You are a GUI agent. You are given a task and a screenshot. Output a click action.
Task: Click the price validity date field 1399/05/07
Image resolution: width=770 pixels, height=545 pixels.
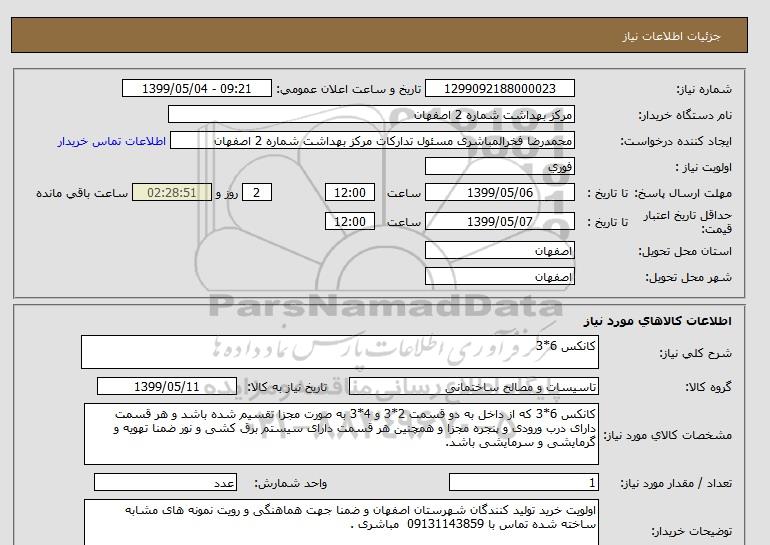499,221
